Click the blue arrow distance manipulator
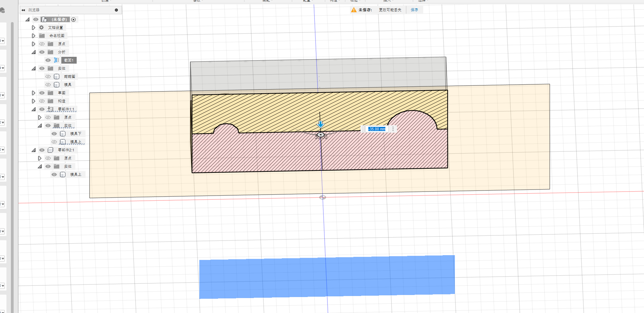The width and height of the screenshot is (644, 313). pos(320,124)
